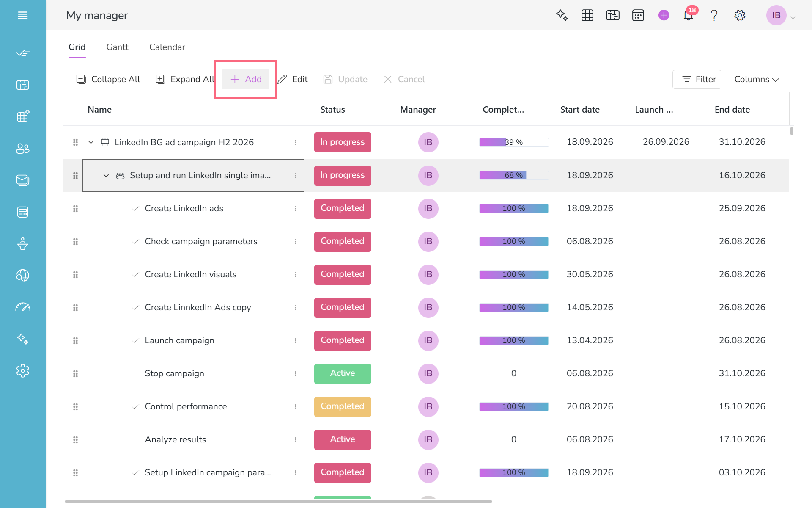Click the 68 % progress bar
Screen dimensions: 812x508
click(514, 175)
